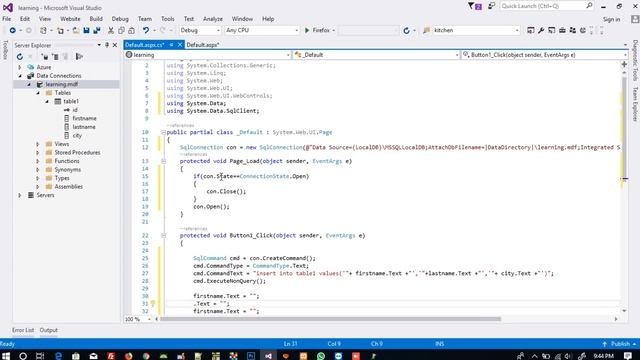Collapse the Tables folder
Screen dimensions: 640x360
[x=38, y=93]
